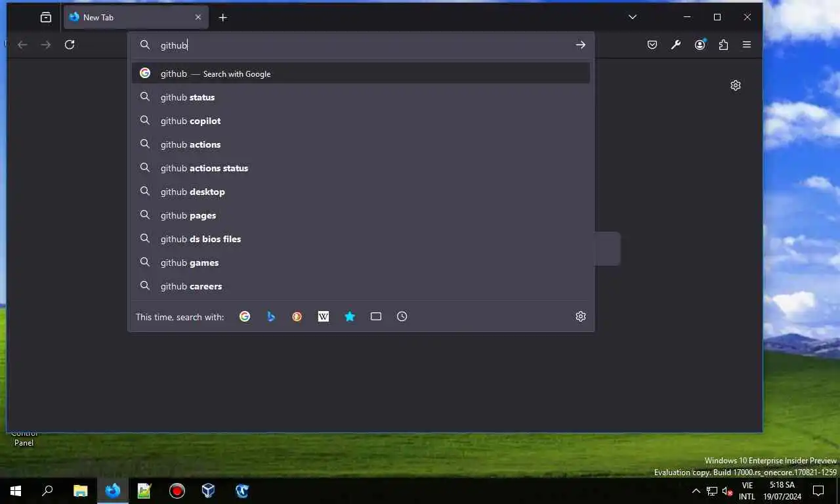The image size is (840, 504).
Task: Open taskbar search magnifier
Action: click(x=47, y=490)
